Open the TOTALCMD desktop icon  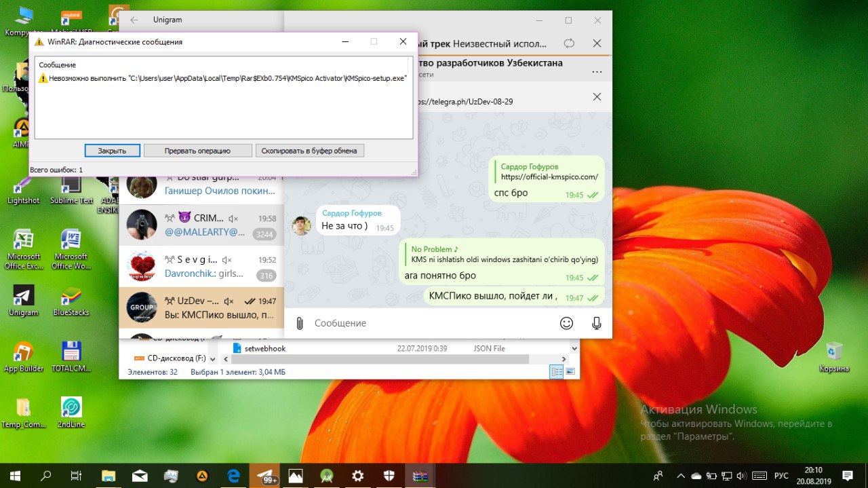tap(71, 357)
